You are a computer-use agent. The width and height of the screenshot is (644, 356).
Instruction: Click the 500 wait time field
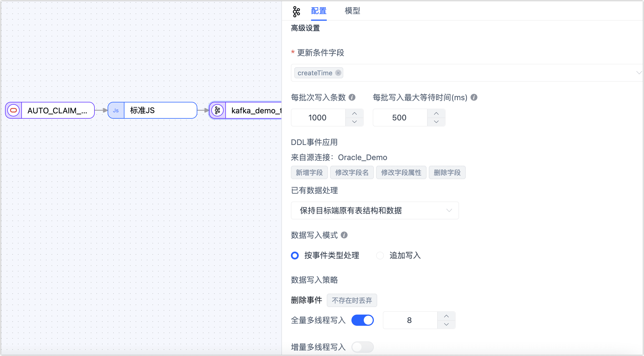click(400, 118)
